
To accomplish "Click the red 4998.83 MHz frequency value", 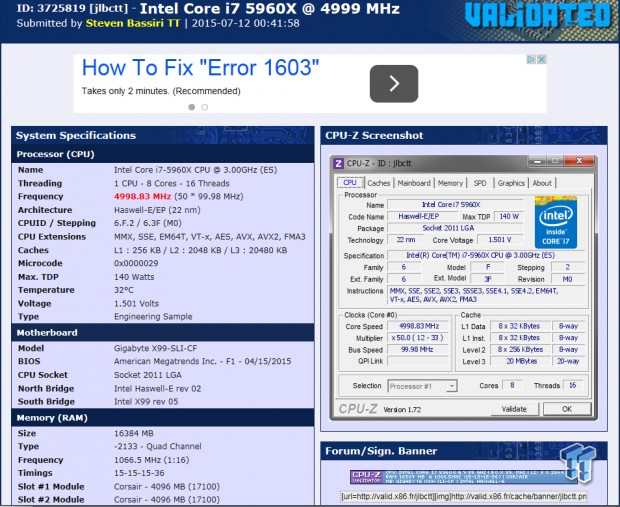I will pyautogui.click(x=142, y=197).
